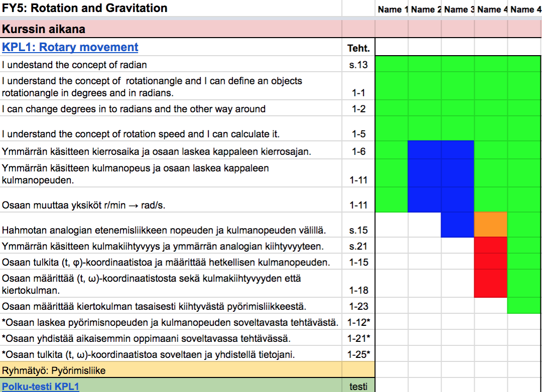Select Name 2's green cell in the 1-2 row
Viewport: 542px width, 392px height.
[x=425, y=108]
